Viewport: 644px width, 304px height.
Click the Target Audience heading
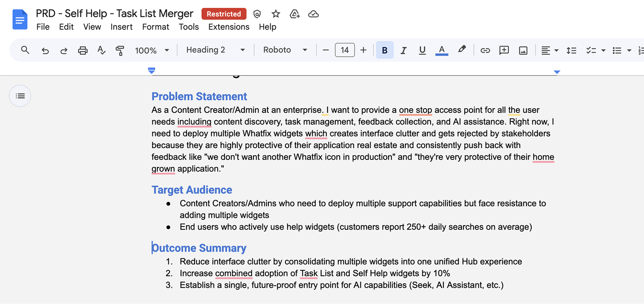(192, 190)
